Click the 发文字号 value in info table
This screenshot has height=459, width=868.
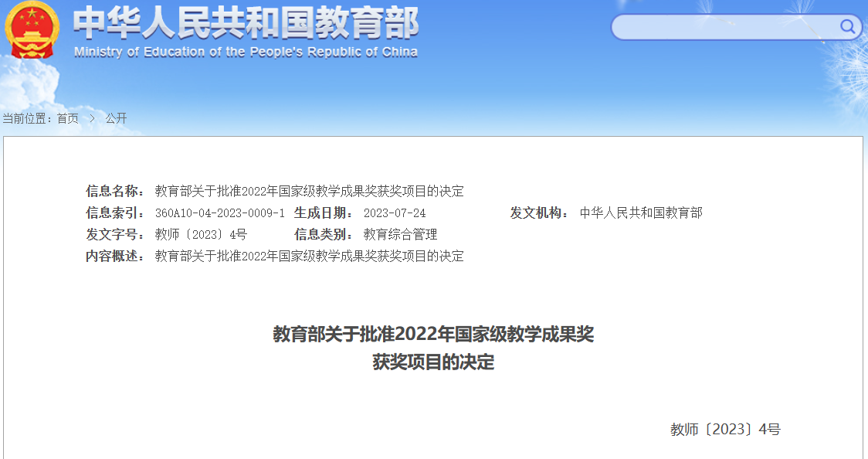(x=201, y=234)
